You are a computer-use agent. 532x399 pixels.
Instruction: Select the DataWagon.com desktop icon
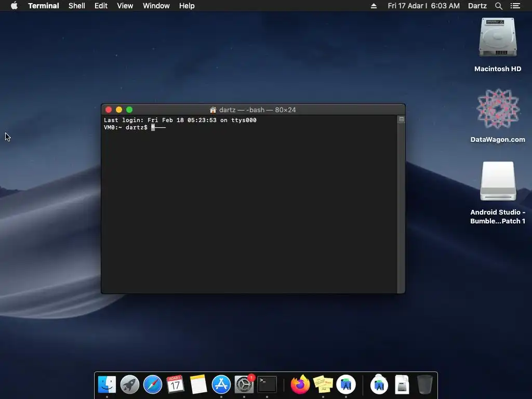pyautogui.click(x=497, y=116)
